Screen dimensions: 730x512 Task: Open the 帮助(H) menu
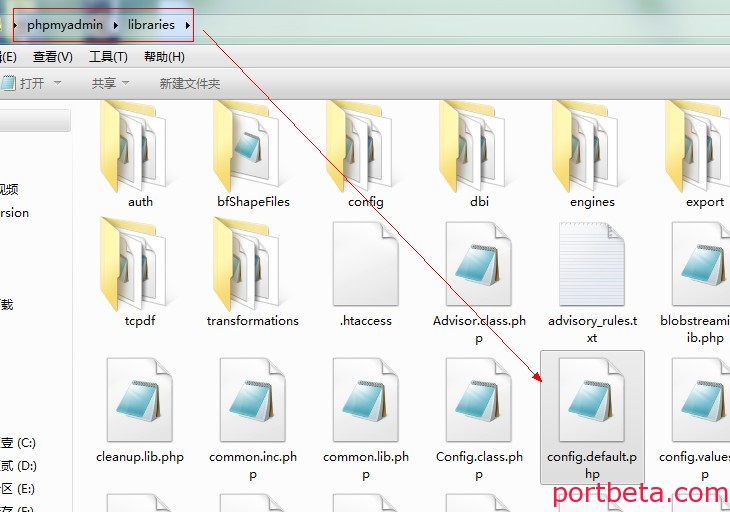pos(164,57)
